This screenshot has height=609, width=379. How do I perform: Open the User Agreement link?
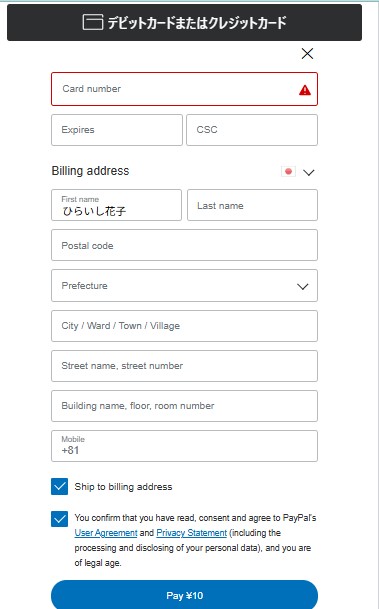106,533
